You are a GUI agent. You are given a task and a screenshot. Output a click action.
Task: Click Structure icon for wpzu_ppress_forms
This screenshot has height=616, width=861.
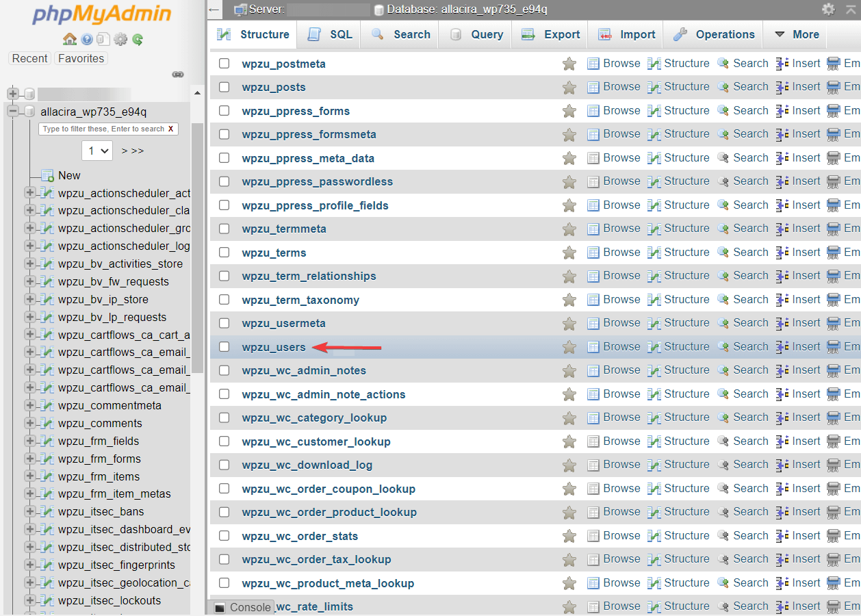[654, 111]
